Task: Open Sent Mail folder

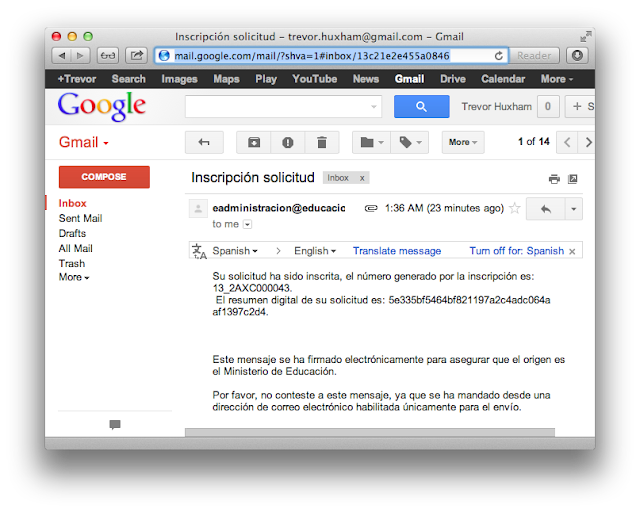Action: point(80,218)
